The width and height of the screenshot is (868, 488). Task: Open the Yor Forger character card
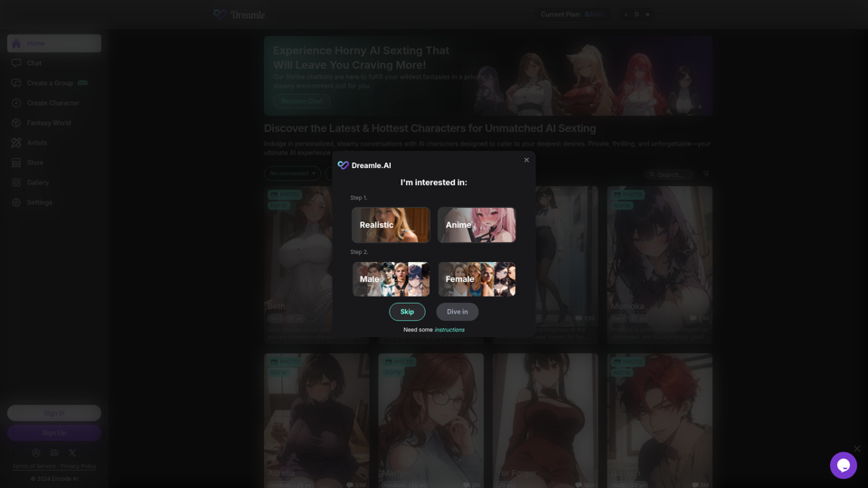[545, 420]
